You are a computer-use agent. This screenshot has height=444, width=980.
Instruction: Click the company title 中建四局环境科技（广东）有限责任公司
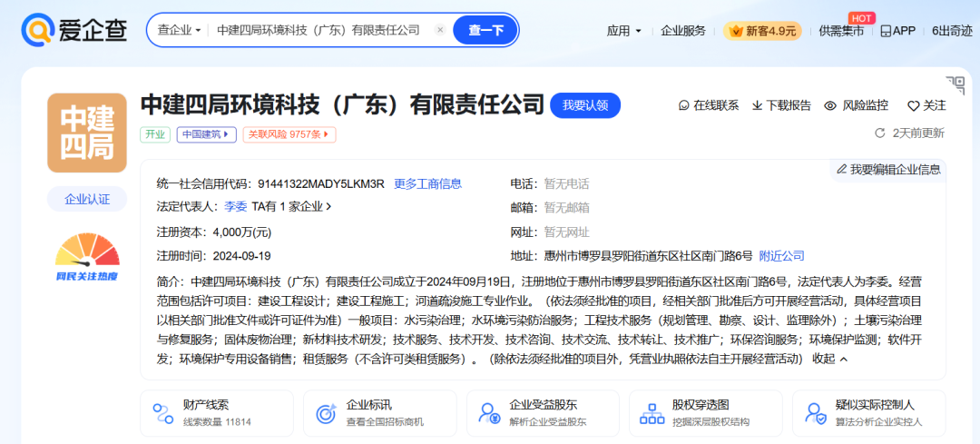pos(342,105)
